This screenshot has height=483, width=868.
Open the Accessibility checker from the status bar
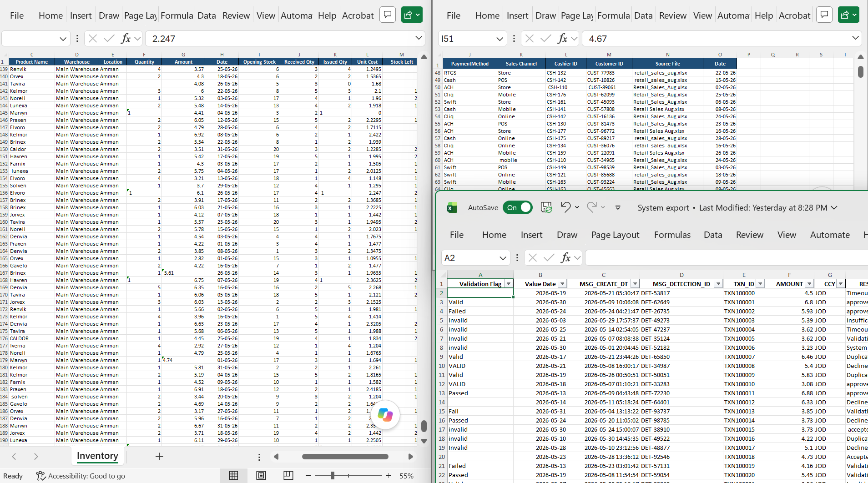click(81, 476)
